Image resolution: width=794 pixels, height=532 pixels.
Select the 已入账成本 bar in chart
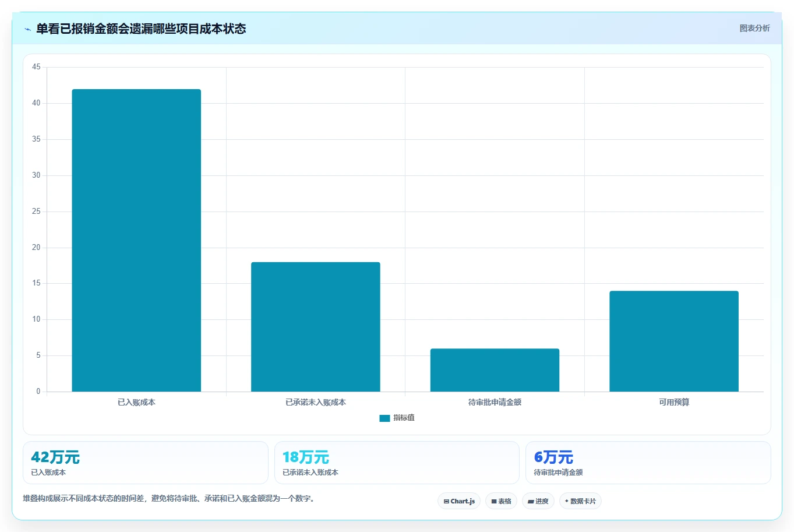(x=136, y=240)
